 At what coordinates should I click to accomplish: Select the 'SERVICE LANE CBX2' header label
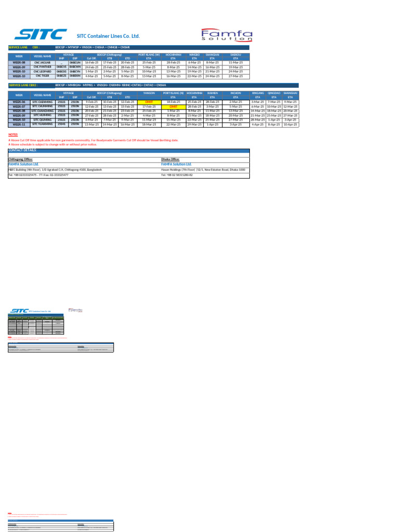tap(23, 85)
